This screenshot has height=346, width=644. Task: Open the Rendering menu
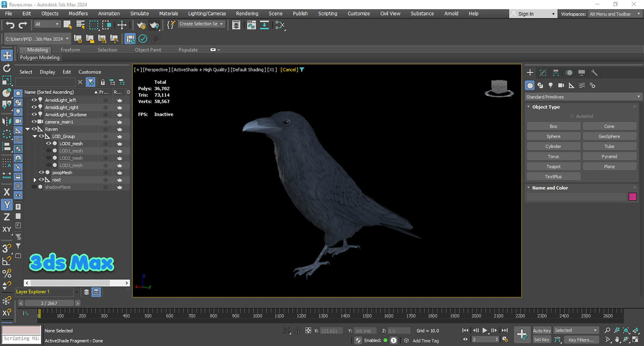(x=247, y=13)
